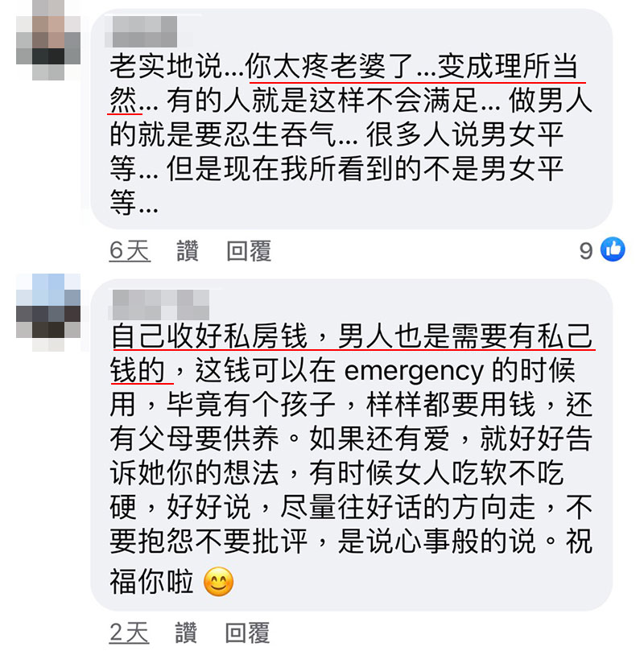Click the phrase 变成理所当然 in first comment
The width and height of the screenshot is (644, 655).
(507, 67)
